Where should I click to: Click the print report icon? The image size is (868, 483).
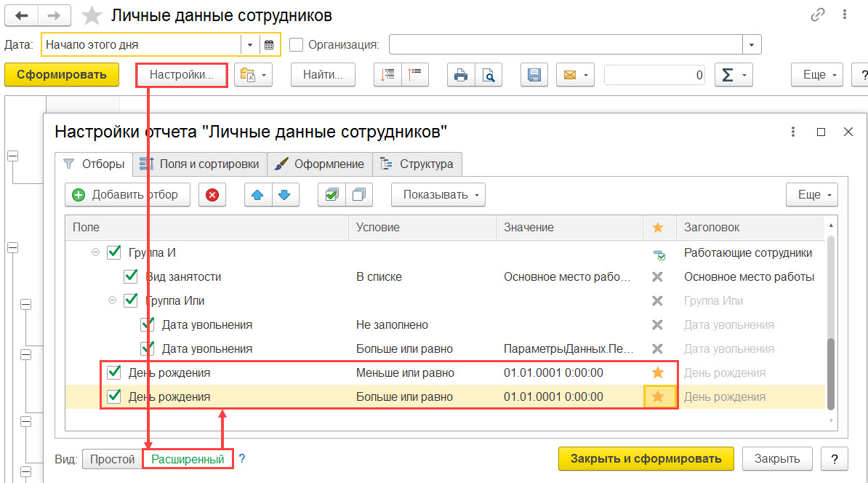click(x=461, y=75)
